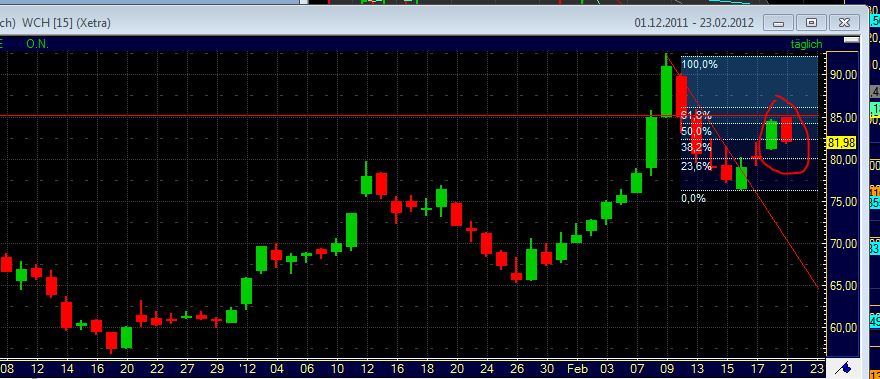Viewport: 880px width, 379px height.
Task: Click the 29 date label on time axis
Action: 217,369
